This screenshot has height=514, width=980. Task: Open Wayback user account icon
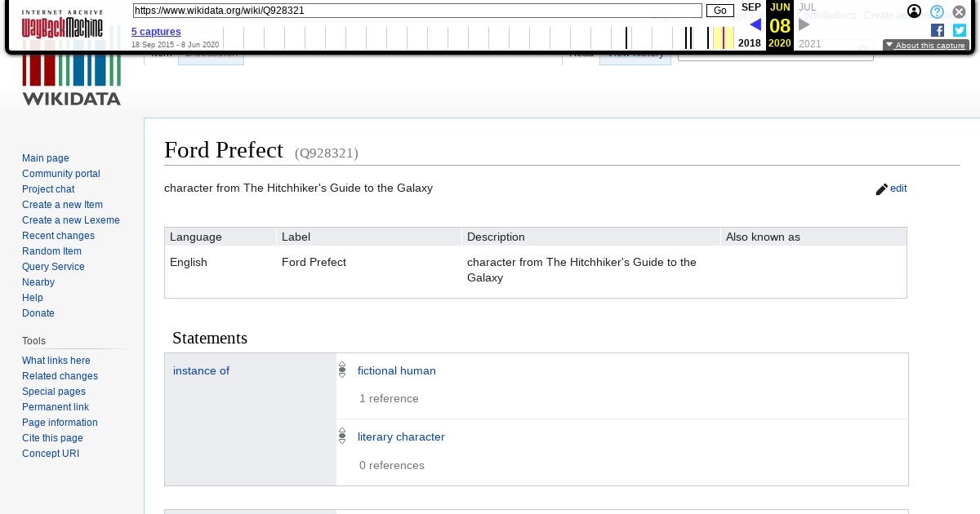pos(915,11)
